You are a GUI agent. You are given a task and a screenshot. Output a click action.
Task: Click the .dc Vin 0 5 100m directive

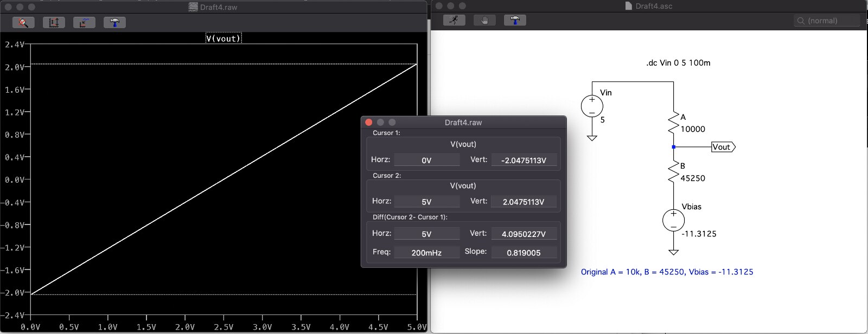pos(678,63)
